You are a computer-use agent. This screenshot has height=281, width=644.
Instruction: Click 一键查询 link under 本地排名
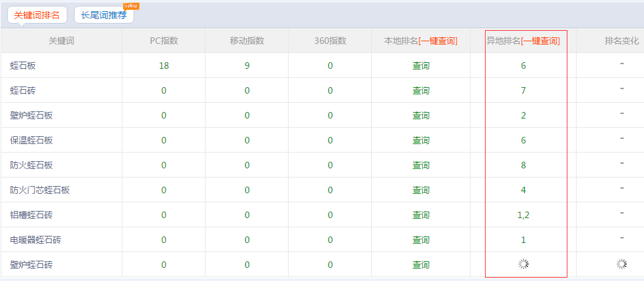[438, 41]
